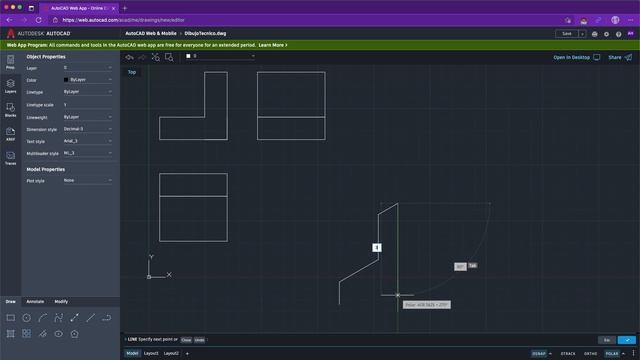Screen dimensions: 640x360
Task: Select the Polygon draw tool
Action: tap(74, 334)
